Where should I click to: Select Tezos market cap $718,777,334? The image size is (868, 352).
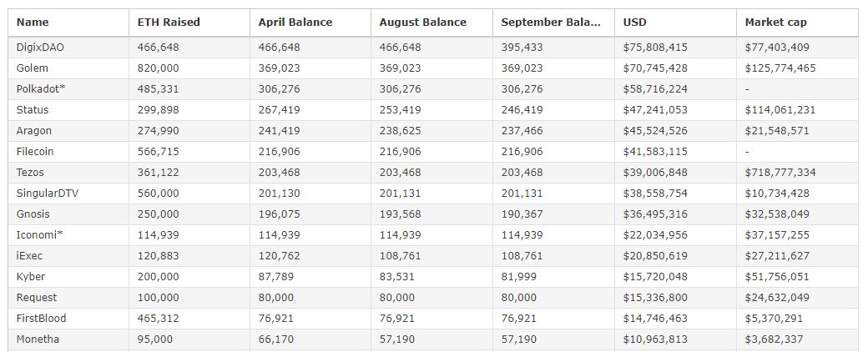tap(780, 173)
